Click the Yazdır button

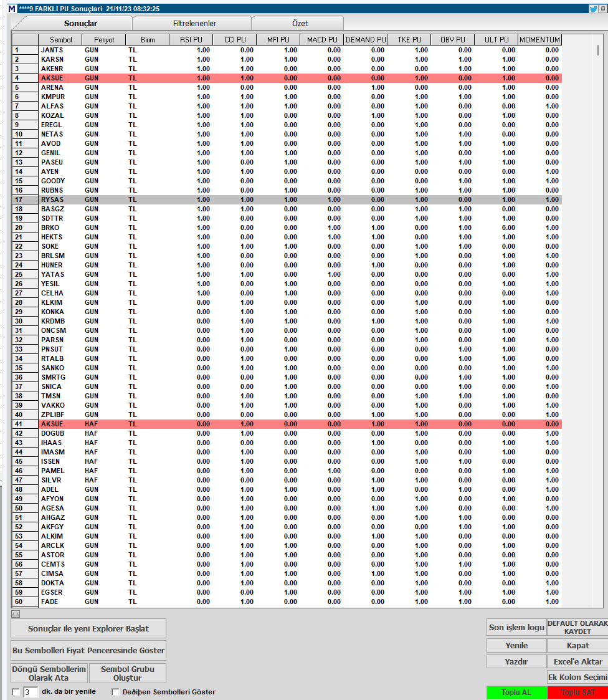(x=516, y=661)
